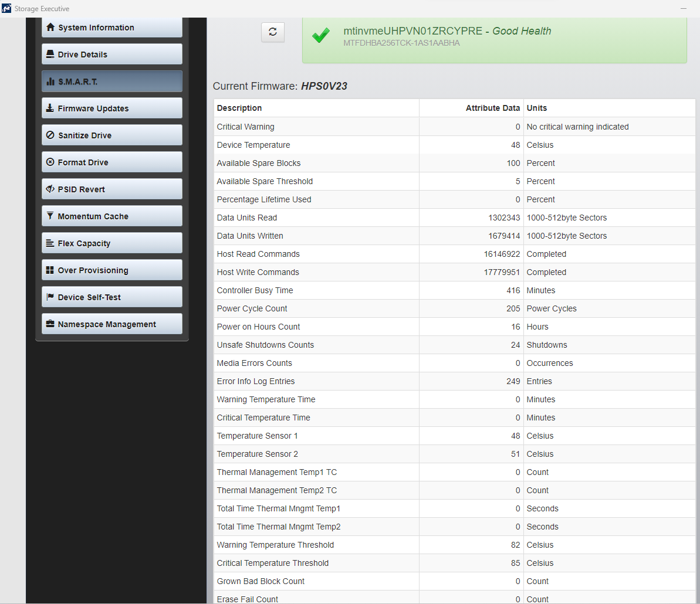Minimize the Storage Executive window
This screenshot has width=700, height=604.
tap(683, 9)
